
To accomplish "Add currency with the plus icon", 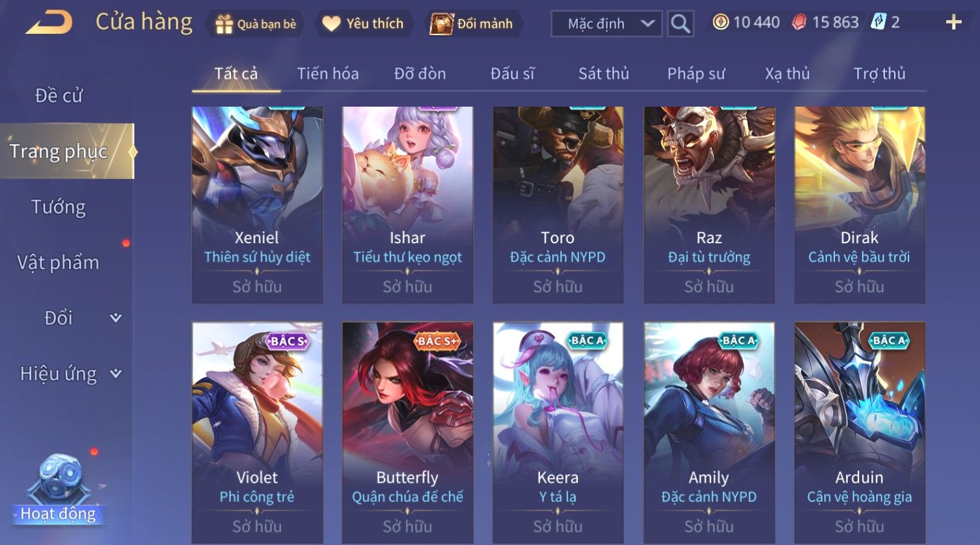I will coord(953,23).
